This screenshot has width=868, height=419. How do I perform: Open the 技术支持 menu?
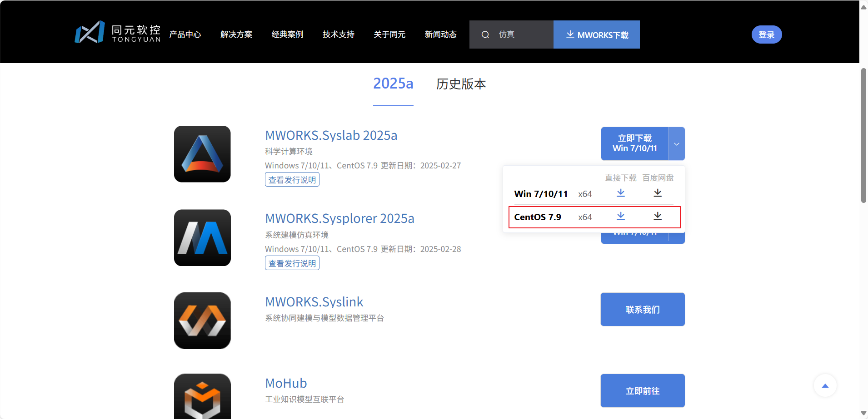point(339,35)
